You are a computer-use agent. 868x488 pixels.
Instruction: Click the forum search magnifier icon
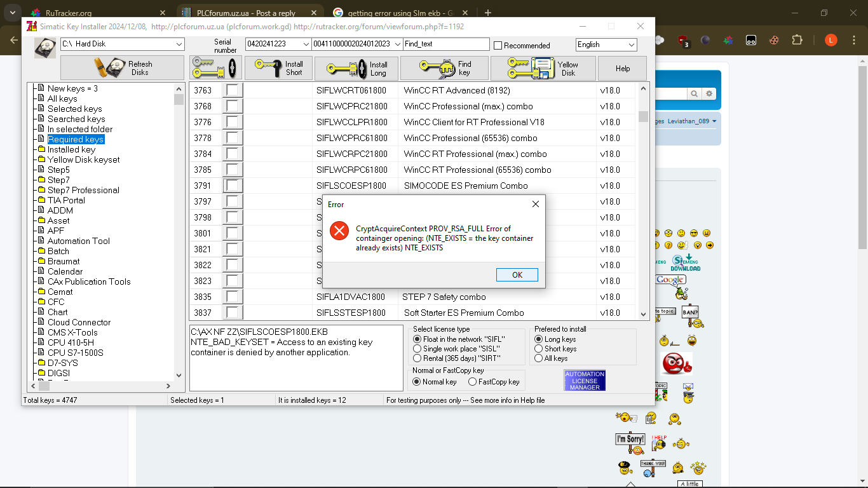(x=695, y=93)
